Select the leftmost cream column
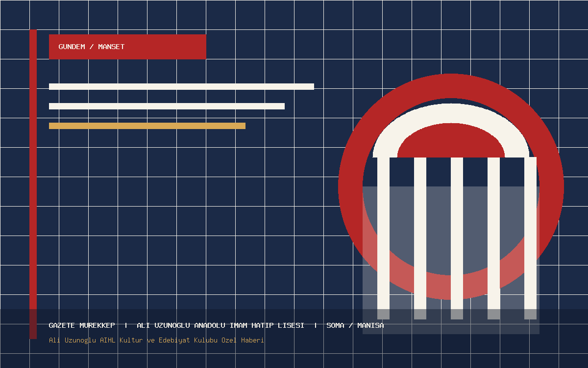This screenshot has width=588, height=368. click(383, 238)
